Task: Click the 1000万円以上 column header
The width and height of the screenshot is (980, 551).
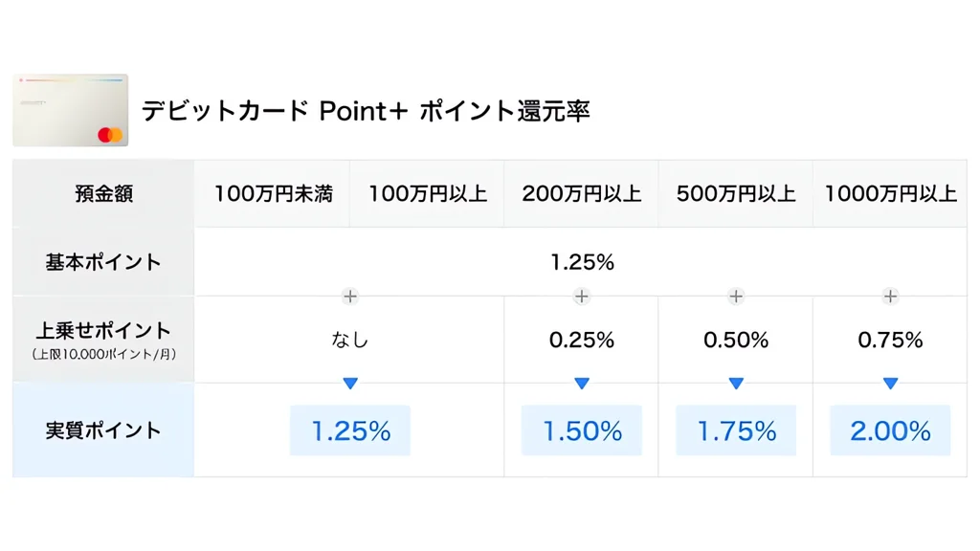Action: (891, 193)
